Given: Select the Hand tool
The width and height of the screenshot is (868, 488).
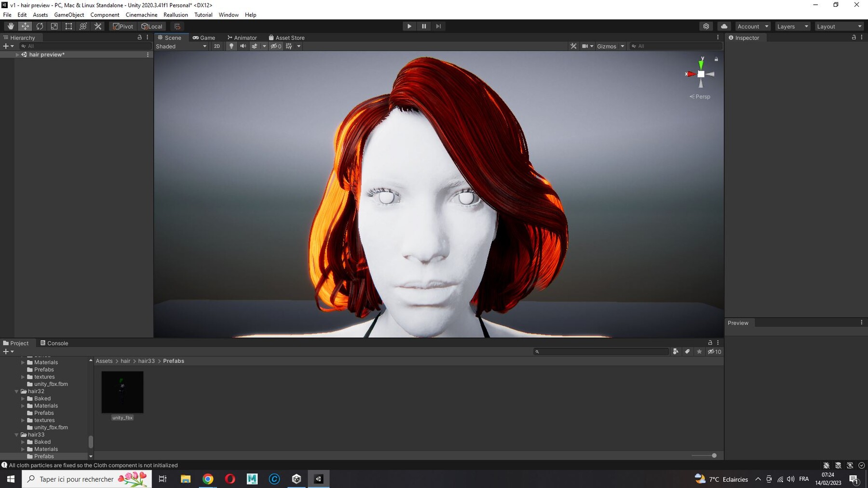Looking at the screenshot, I should pos(11,26).
